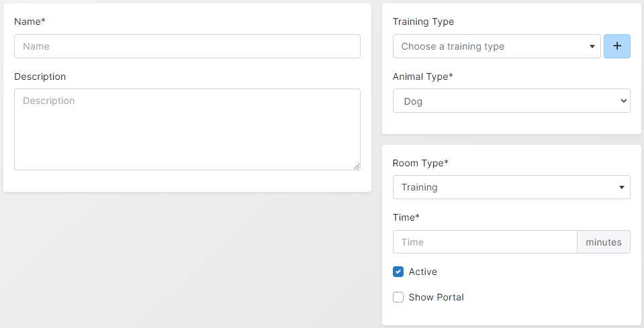Click the Time input field

(x=484, y=242)
